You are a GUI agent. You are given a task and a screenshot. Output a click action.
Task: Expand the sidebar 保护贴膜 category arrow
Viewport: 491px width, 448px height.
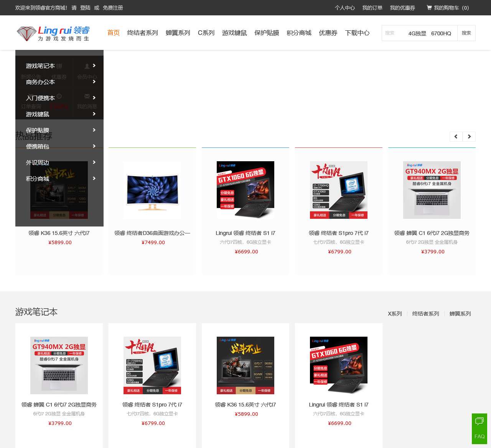[x=94, y=130]
